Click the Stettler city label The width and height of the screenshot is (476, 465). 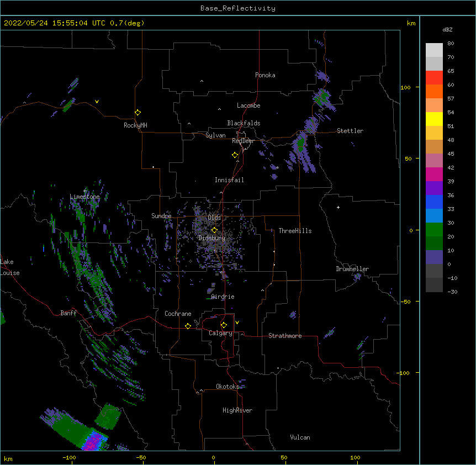[350, 131]
